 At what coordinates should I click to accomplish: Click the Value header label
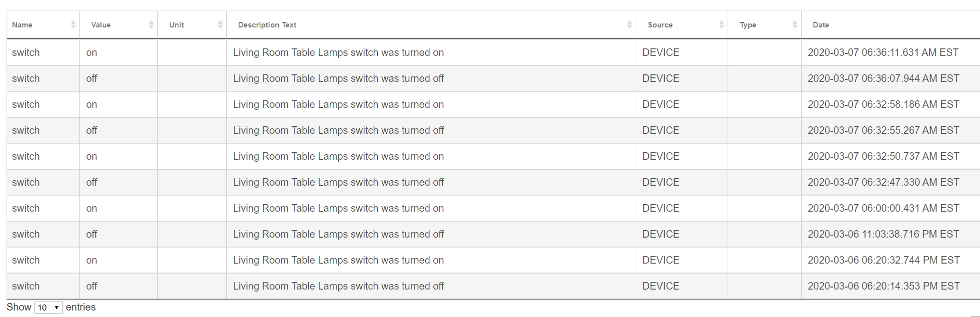pos(101,25)
